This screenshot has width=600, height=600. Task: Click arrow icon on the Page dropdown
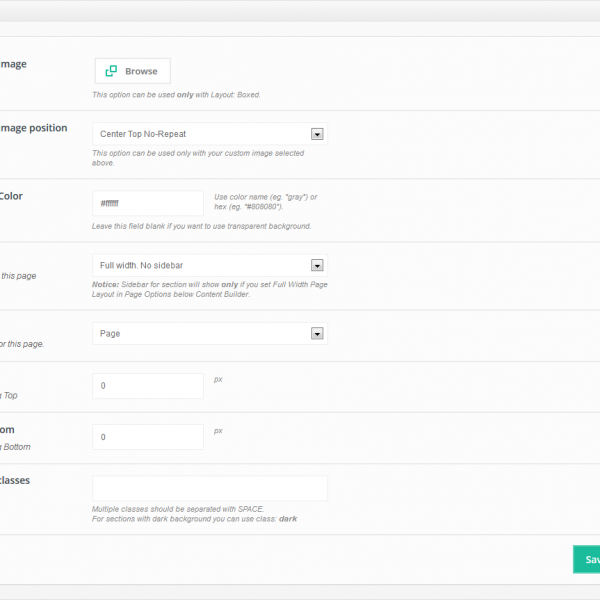click(317, 334)
